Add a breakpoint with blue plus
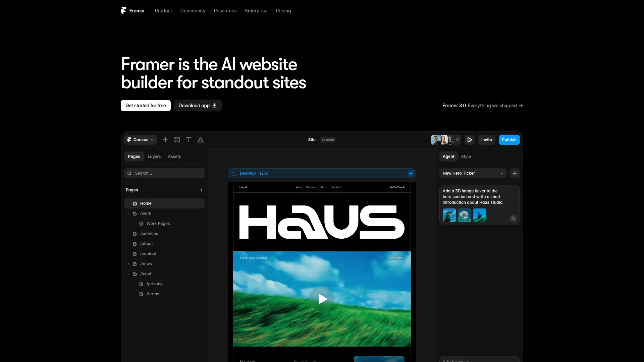644x362 pixels. click(411, 173)
